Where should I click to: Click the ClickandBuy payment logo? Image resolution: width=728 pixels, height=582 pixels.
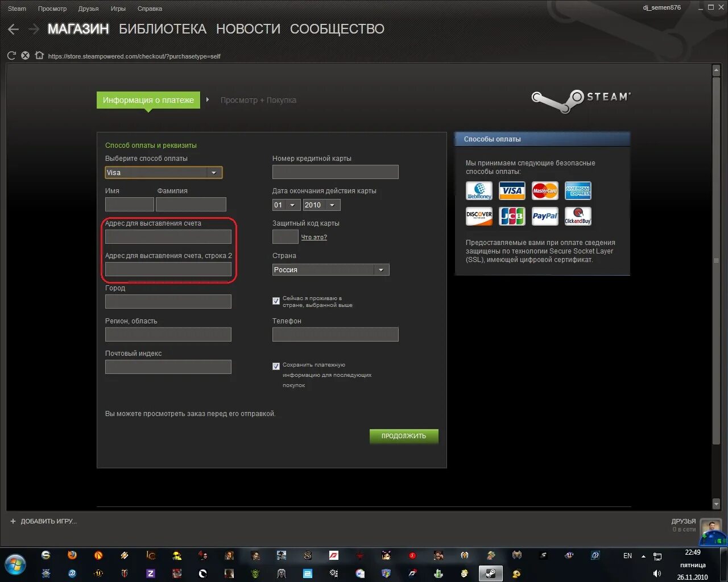point(578,216)
